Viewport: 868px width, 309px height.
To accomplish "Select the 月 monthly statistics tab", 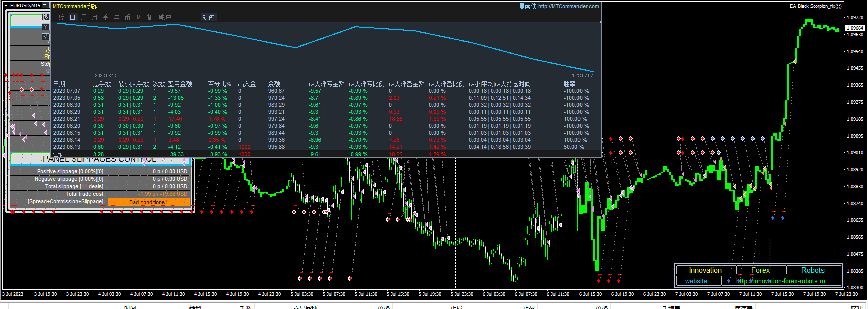I will click(95, 17).
